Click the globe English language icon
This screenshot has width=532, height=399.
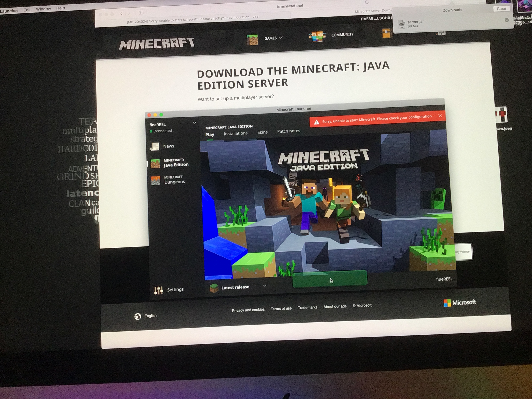click(x=138, y=317)
